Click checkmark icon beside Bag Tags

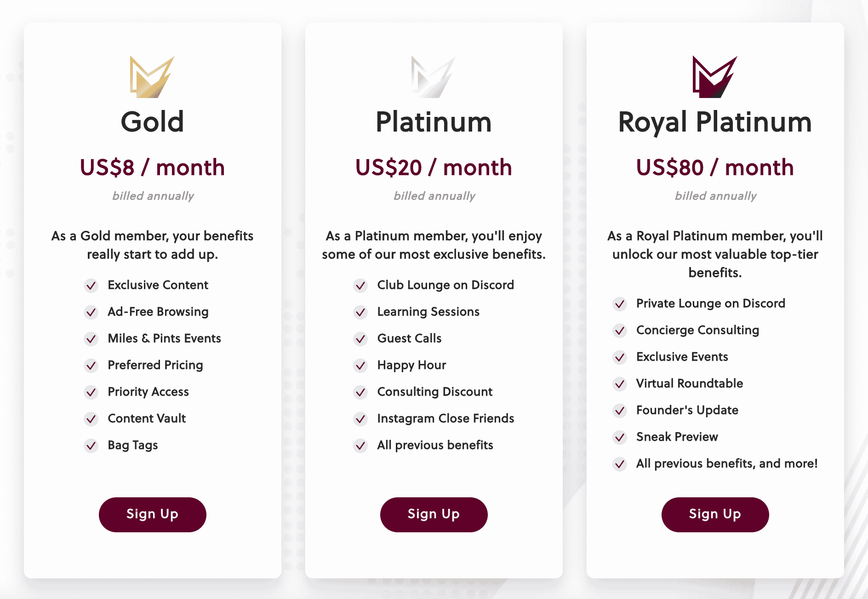point(91,446)
